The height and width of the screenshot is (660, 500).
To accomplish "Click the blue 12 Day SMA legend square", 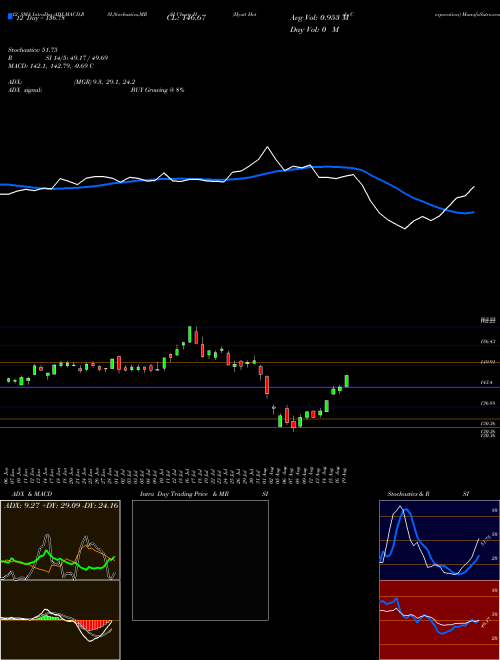I will point(11,16).
